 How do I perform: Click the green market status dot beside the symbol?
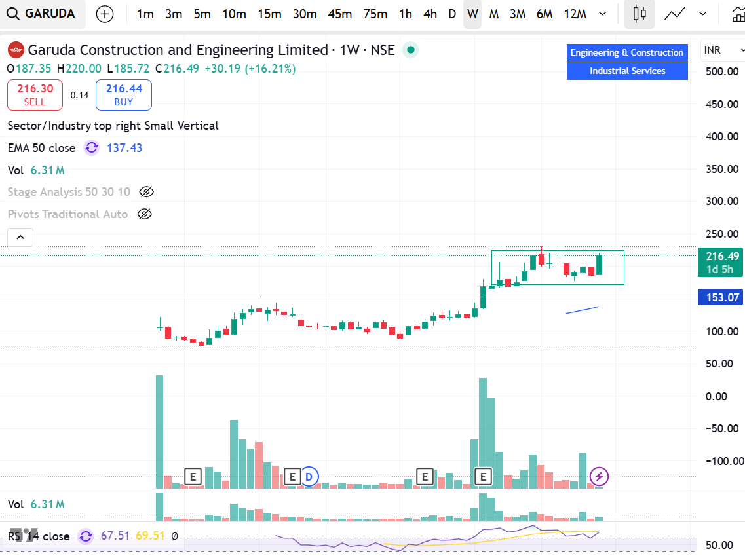410,49
